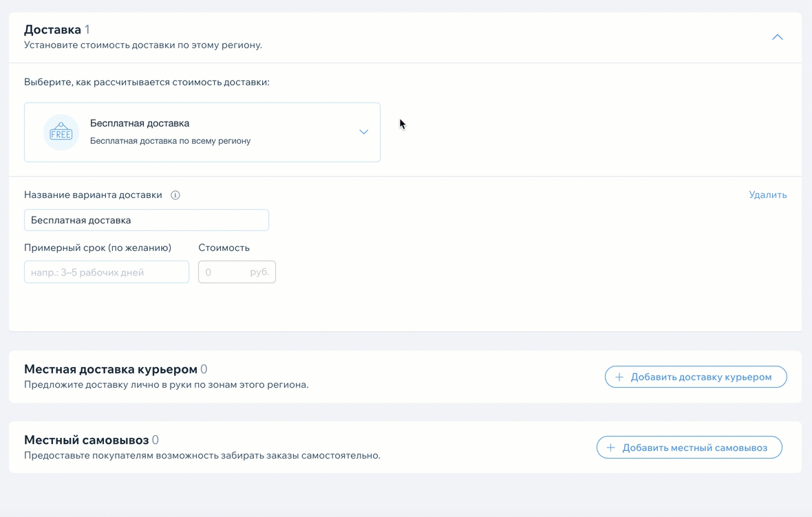Screen dimensions: 812x517
Task: Click plus icon in local pickup button
Action: tap(610, 448)
